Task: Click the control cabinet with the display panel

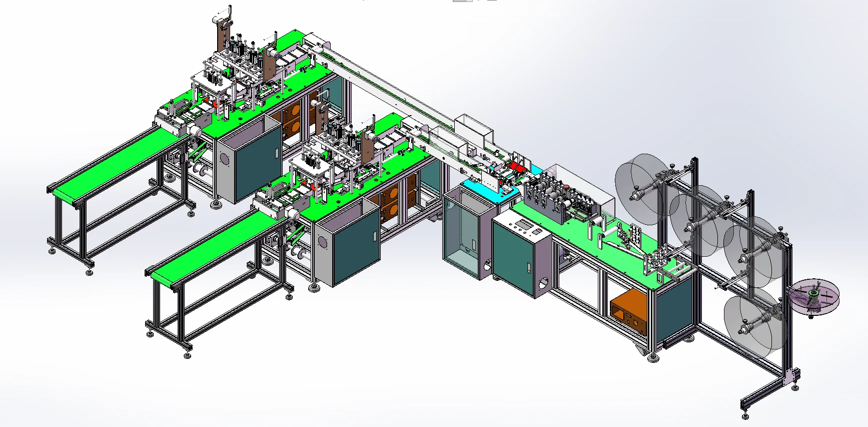Action: coord(523,253)
